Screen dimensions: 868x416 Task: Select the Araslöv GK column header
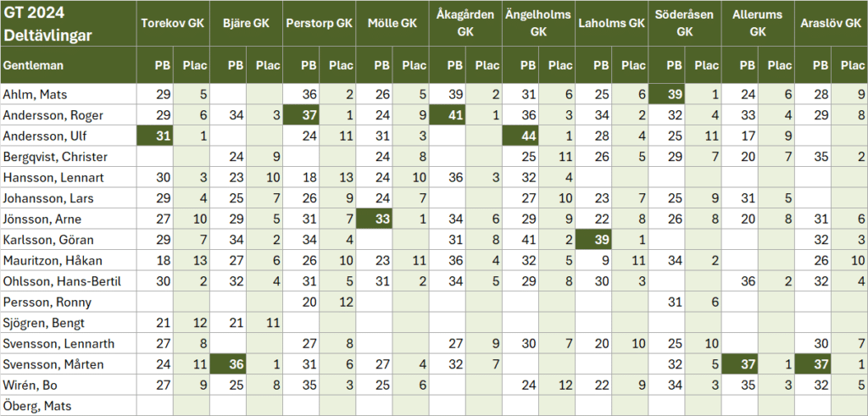coord(831,24)
